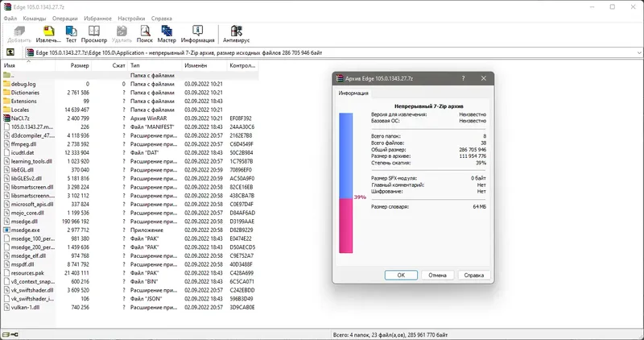Open the Команды menu
This screenshot has width=644, height=340.
[x=35, y=19]
